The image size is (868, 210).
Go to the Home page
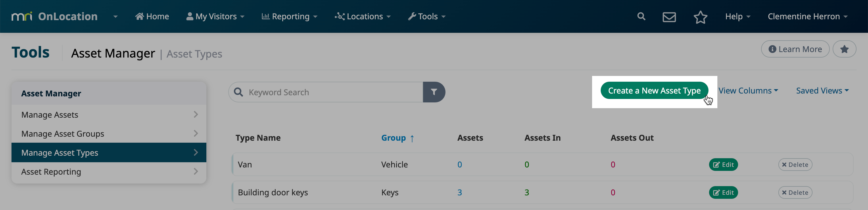pyautogui.click(x=152, y=16)
